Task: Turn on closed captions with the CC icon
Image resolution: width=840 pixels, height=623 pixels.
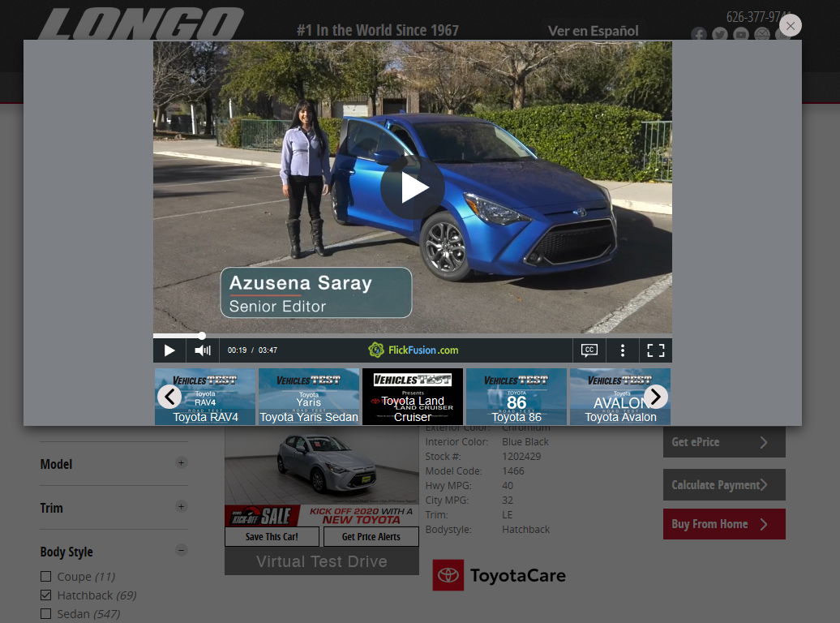Action: [x=589, y=350]
